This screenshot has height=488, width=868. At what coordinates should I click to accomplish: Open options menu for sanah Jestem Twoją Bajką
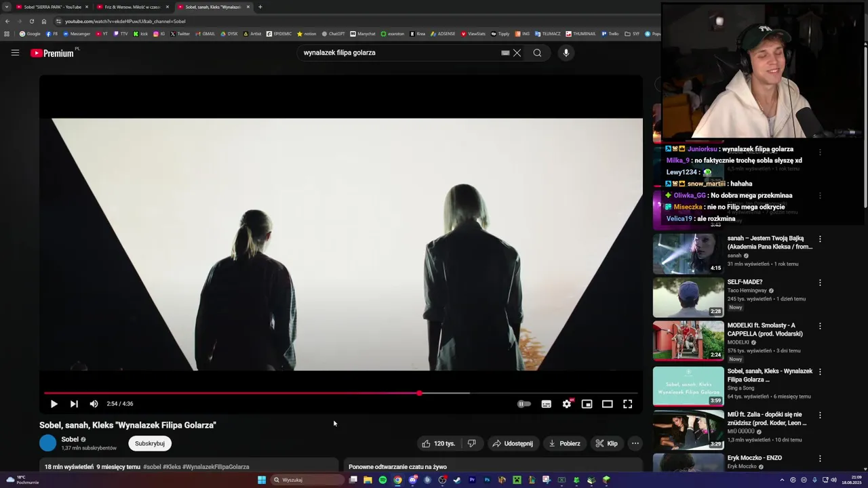click(820, 239)
